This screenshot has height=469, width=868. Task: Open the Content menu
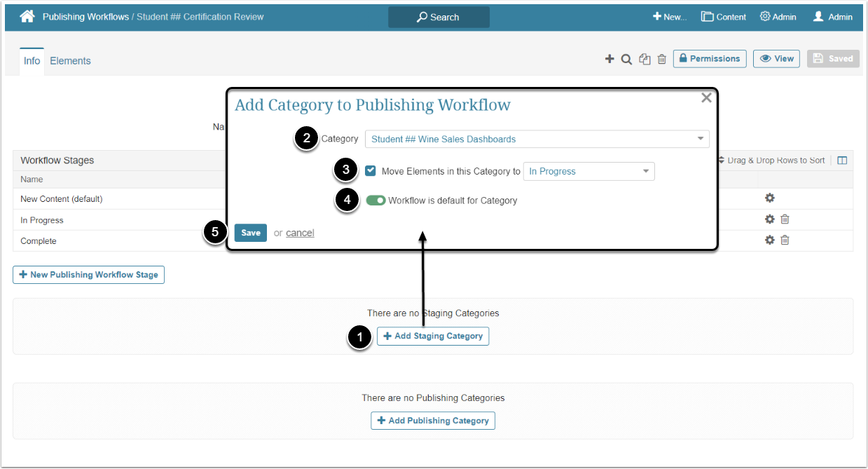click(724, 17)
